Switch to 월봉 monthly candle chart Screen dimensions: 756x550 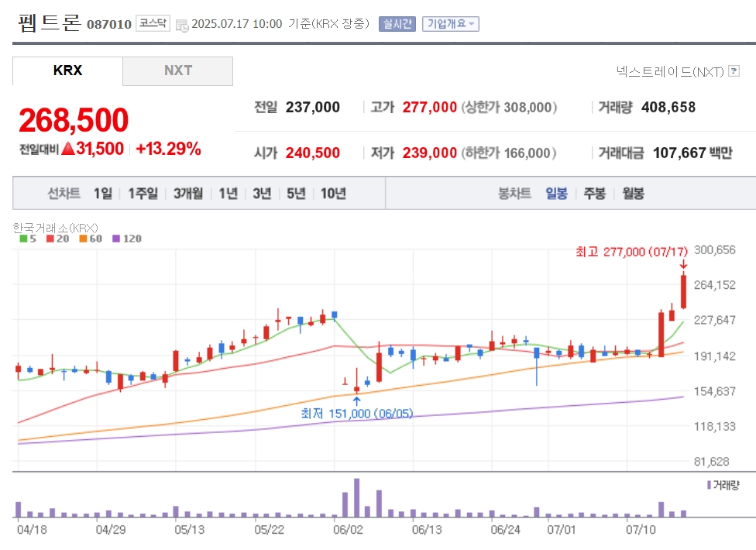(633, 194)
